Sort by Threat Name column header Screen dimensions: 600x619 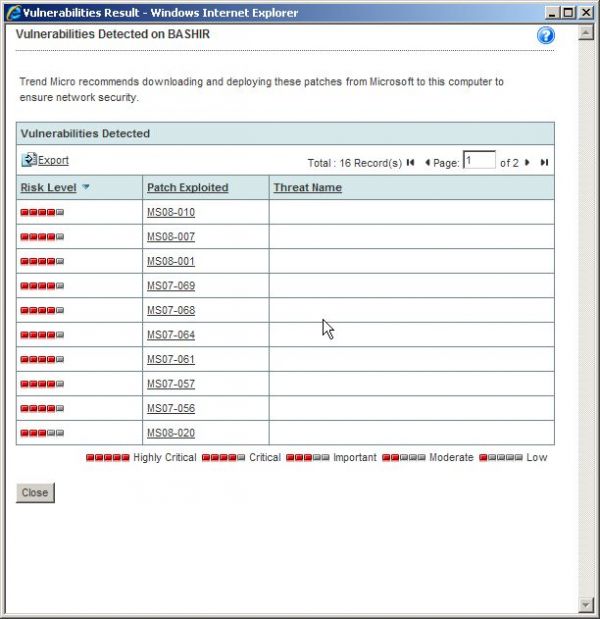click(308, 188)
